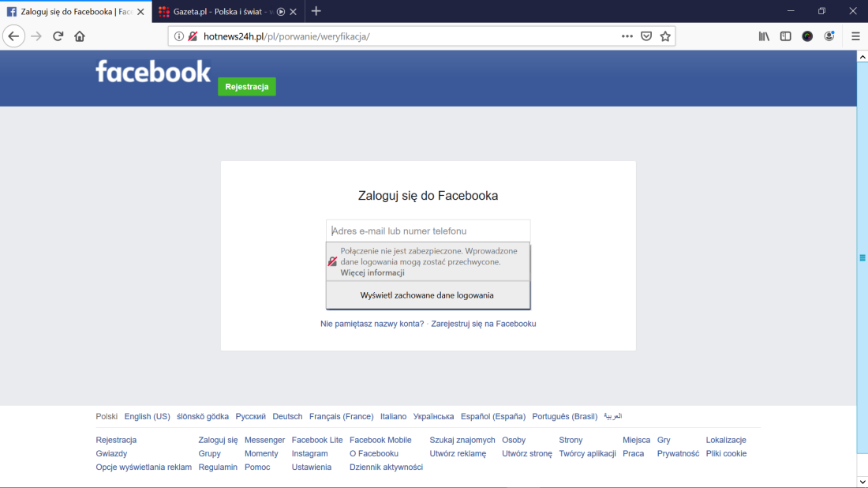Click the Rejestracja footer link

click(x=116, y=440)
